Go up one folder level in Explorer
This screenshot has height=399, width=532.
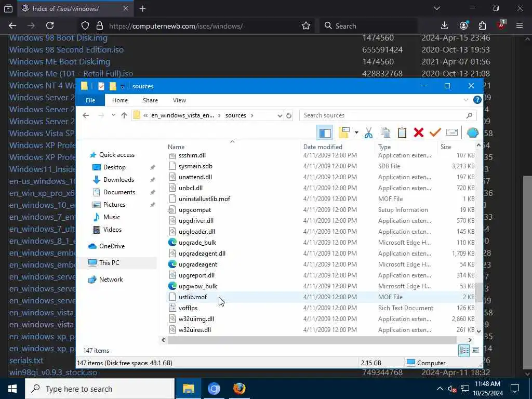click(x=124, y=115)
